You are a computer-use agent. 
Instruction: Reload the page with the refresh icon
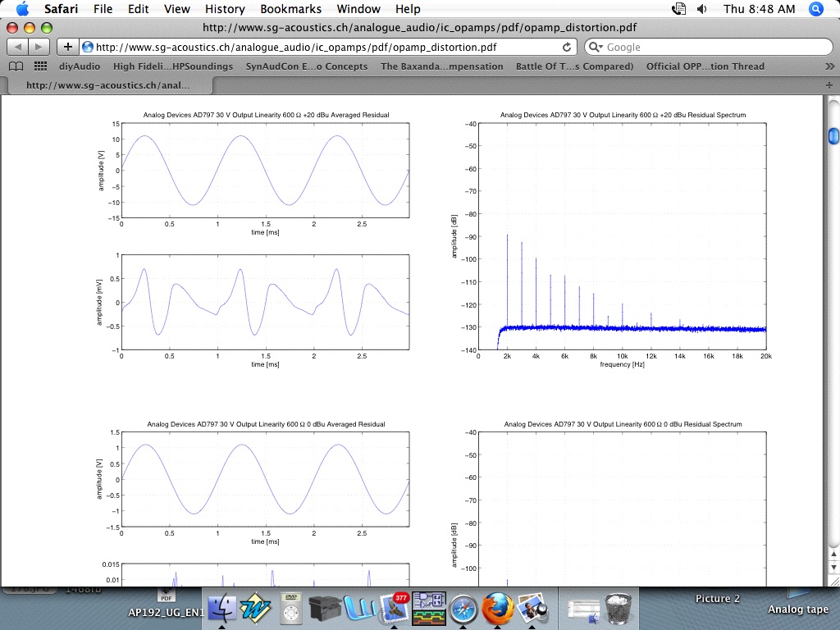[566, 47]
